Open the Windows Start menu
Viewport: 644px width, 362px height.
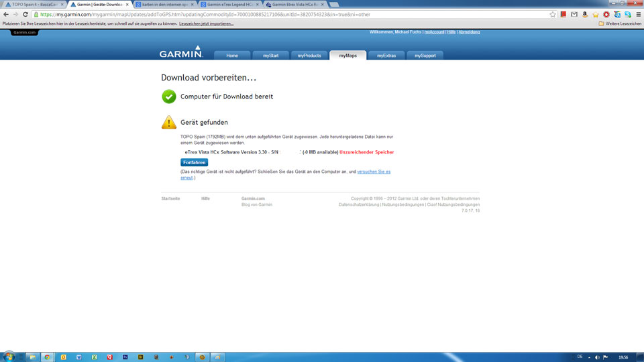(x=9, y=357)
